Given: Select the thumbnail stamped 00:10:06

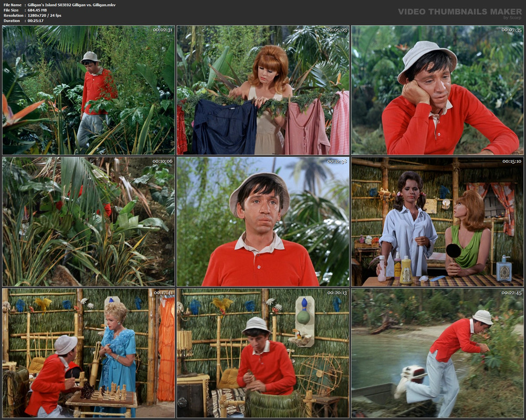Looking at the screenshot, I should pos(89,222).
